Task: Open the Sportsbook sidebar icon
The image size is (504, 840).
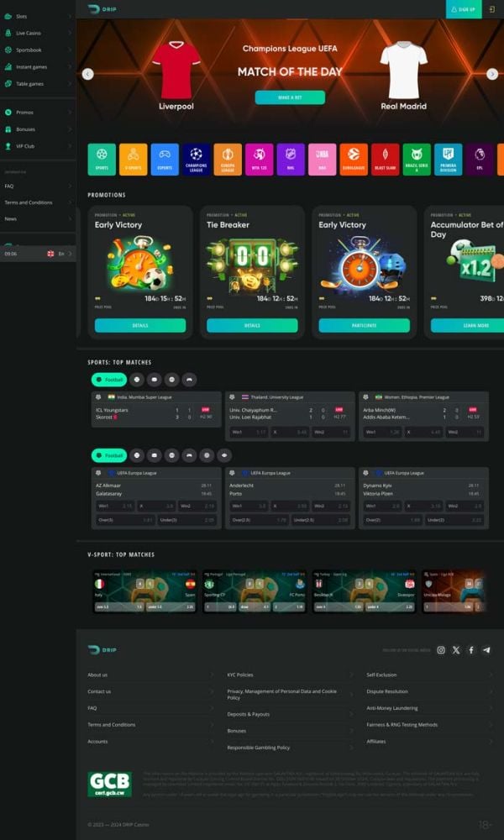Action: tap(8, 50)
